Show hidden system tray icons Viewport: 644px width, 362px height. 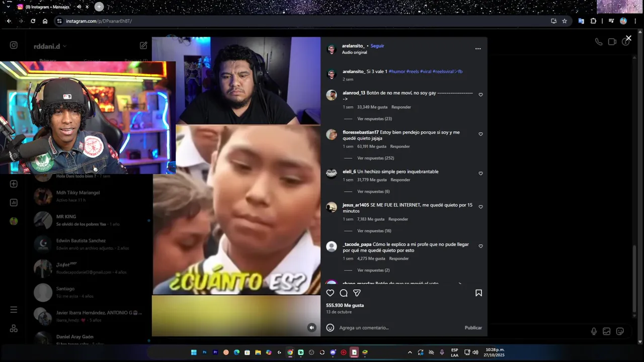click(x=410, y=352)
